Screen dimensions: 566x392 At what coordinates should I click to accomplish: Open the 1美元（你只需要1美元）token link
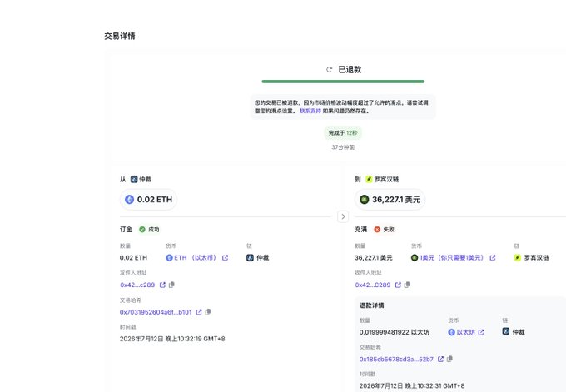tap(451, 257)
